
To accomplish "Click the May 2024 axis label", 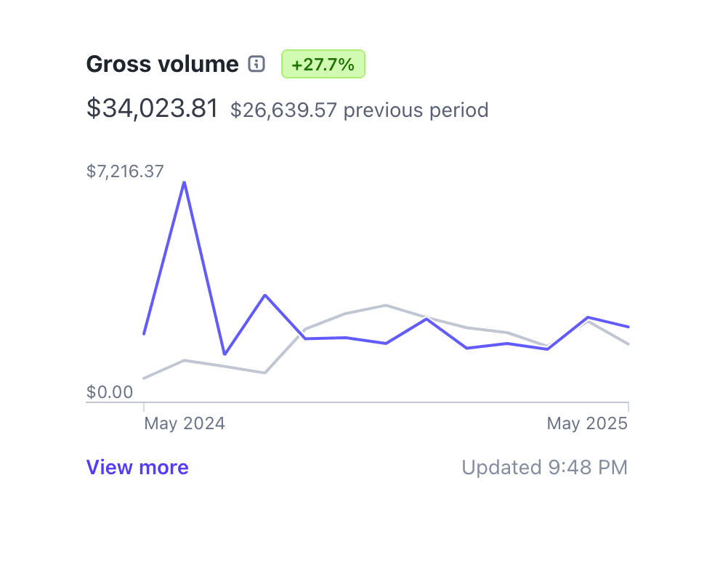I will coord(185,423).
